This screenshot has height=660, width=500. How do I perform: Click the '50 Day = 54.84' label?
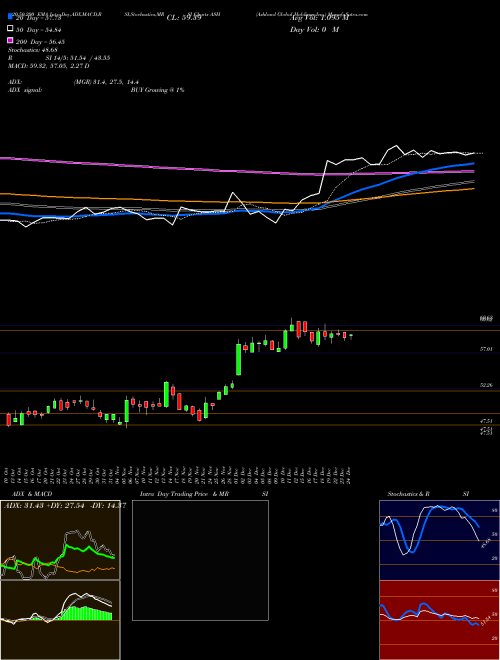[39, 29]
